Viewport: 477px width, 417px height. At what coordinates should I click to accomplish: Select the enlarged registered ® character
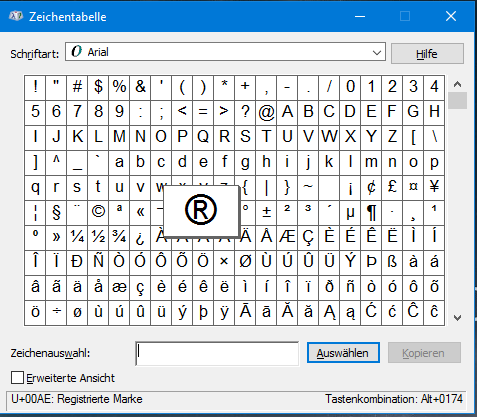click(201, 210)
